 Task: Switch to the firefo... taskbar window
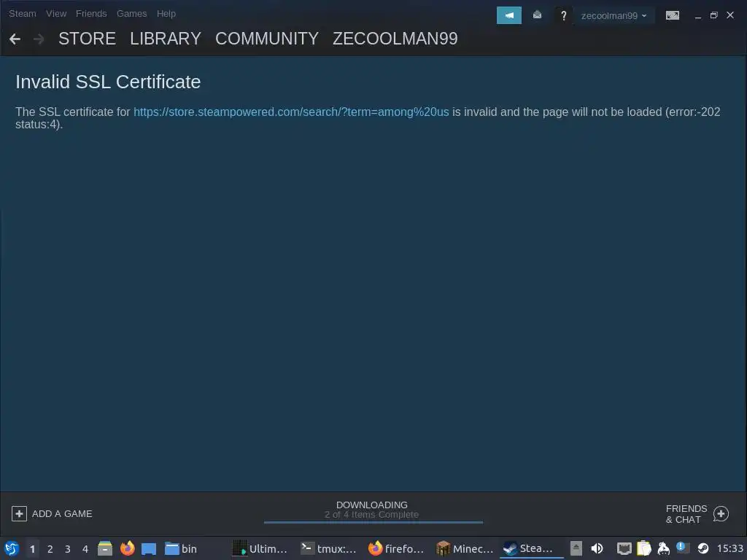(396, 548)
